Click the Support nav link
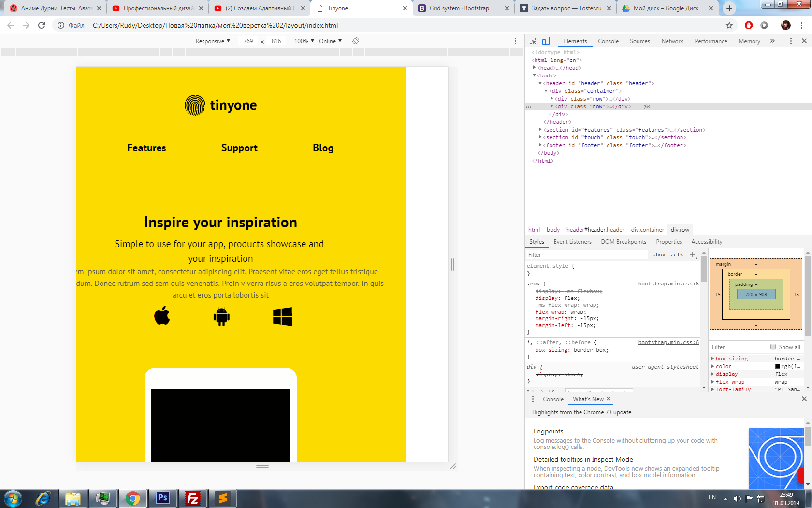Screen dimensions: 812x508 tap(239, 148)
